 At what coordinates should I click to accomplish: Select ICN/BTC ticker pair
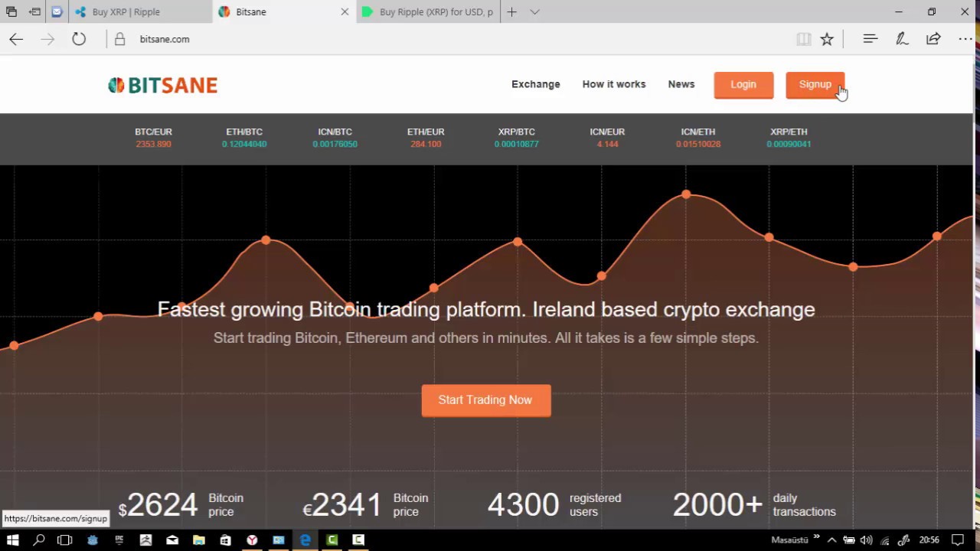point(335,138)
